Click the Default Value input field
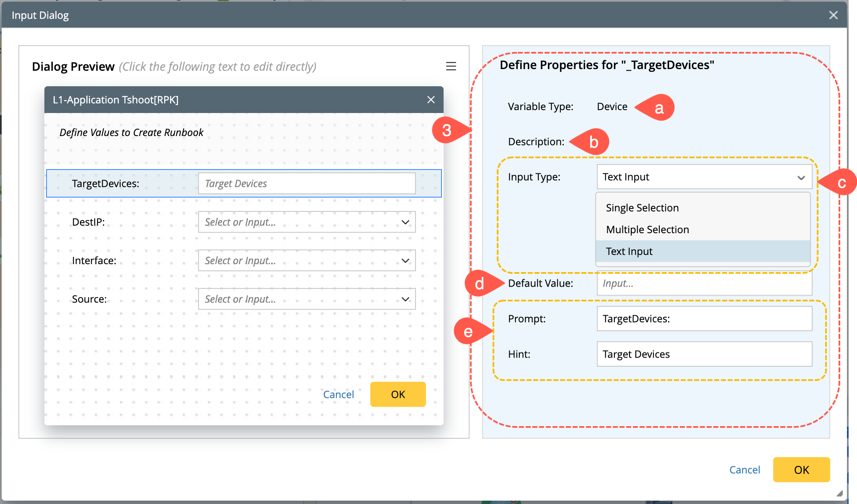This screenshot has width=857, height=504. coord(704,284)
